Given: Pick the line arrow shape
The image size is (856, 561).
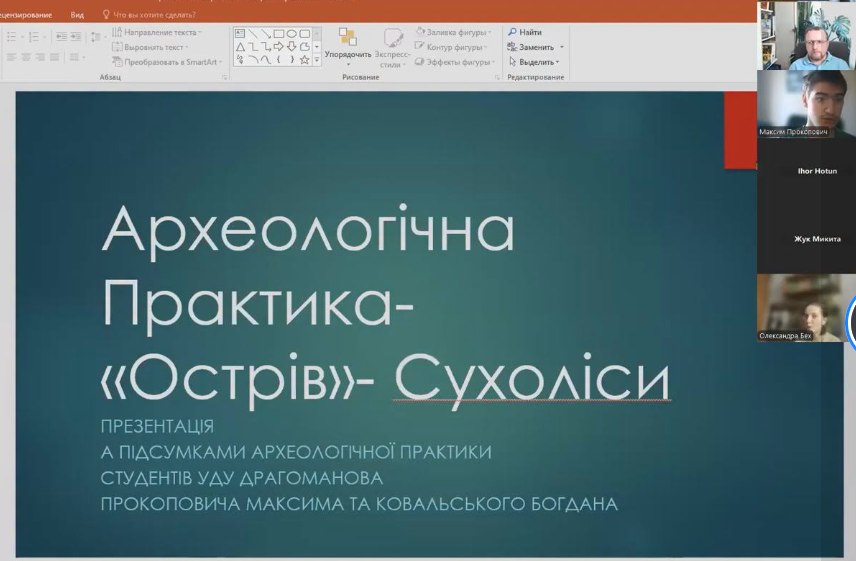Looking at the screenshot, I should pyautogui.click(x=266, y=34).
